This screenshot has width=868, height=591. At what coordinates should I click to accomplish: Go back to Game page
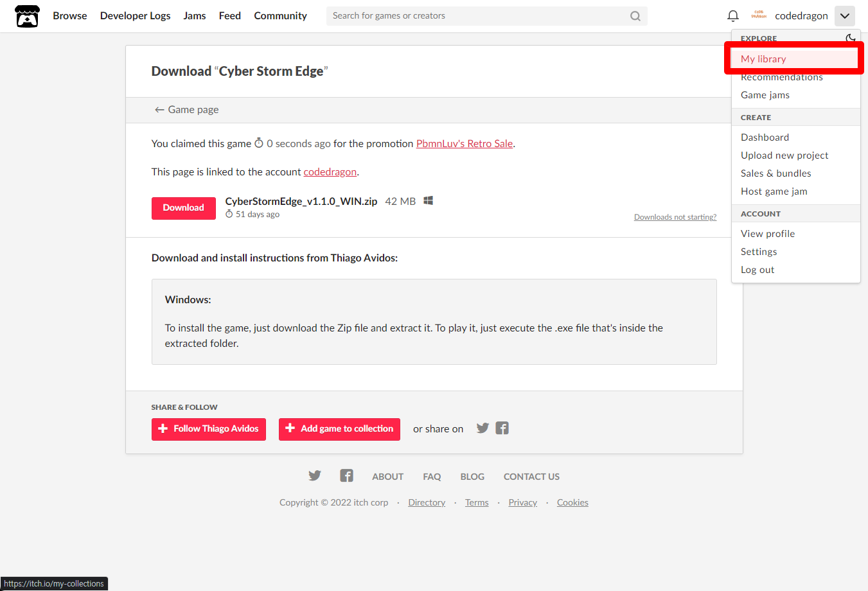click(186, 110)
